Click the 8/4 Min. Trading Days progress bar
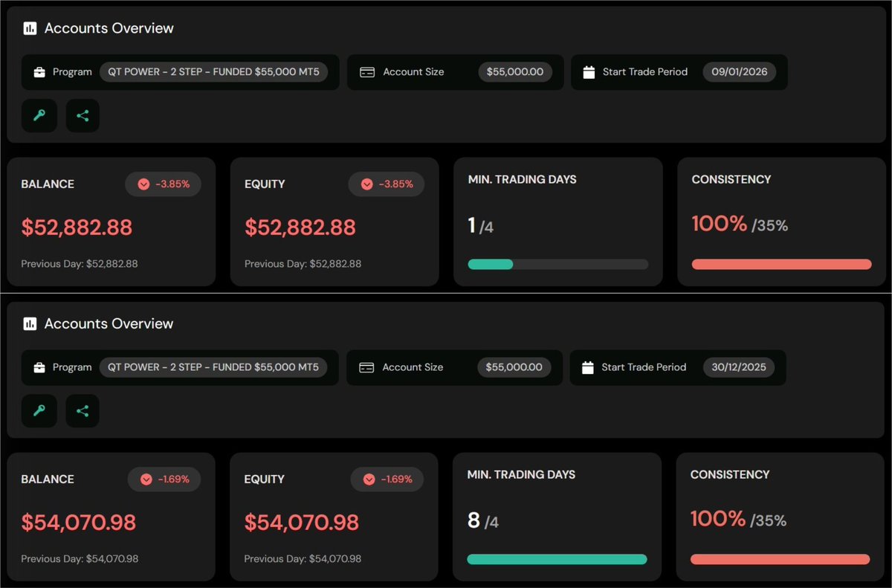Viewport: 892px width, 588px height. pos(557,559)
